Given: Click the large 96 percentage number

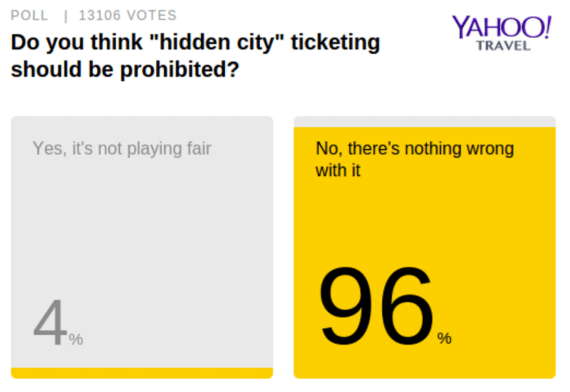Looking at the screenshot, I should click(x=376, y=306).
